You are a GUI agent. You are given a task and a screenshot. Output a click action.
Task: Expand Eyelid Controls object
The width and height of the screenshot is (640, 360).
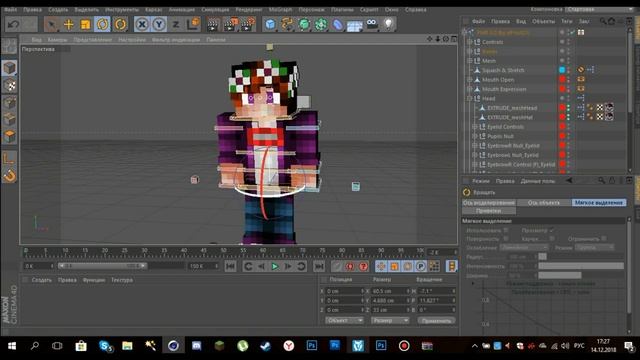click(x=474, y=127)
